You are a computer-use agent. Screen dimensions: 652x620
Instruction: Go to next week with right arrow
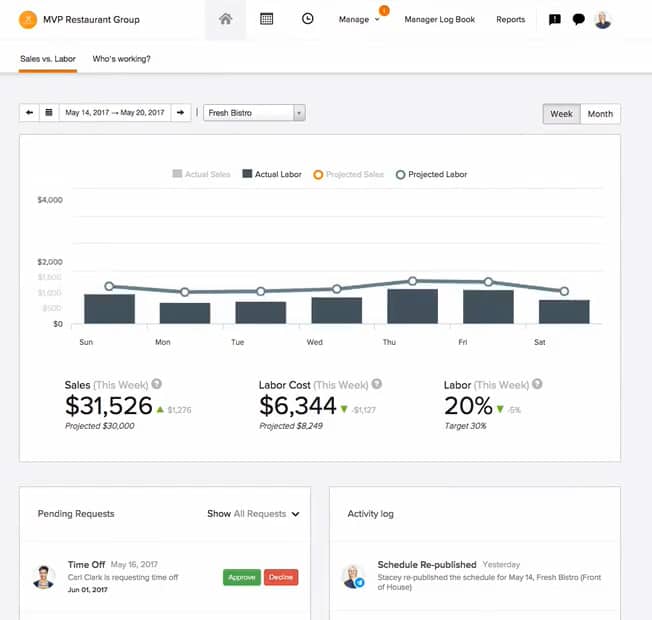click(x=180, y=113)
